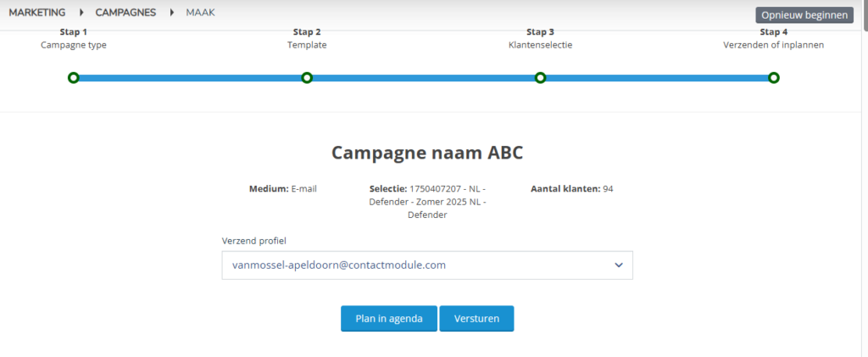Select the Maak breadcrumb item
The image size is (868, 357).
coord(200,12)
